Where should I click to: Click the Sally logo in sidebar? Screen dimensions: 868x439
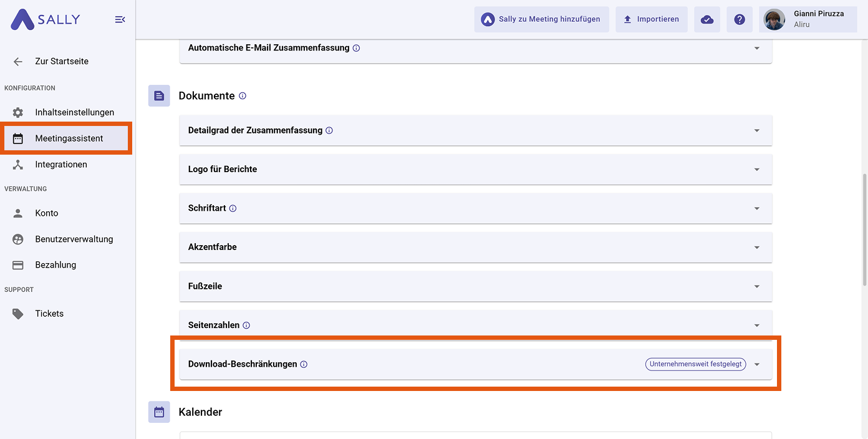tap(46, 19)
